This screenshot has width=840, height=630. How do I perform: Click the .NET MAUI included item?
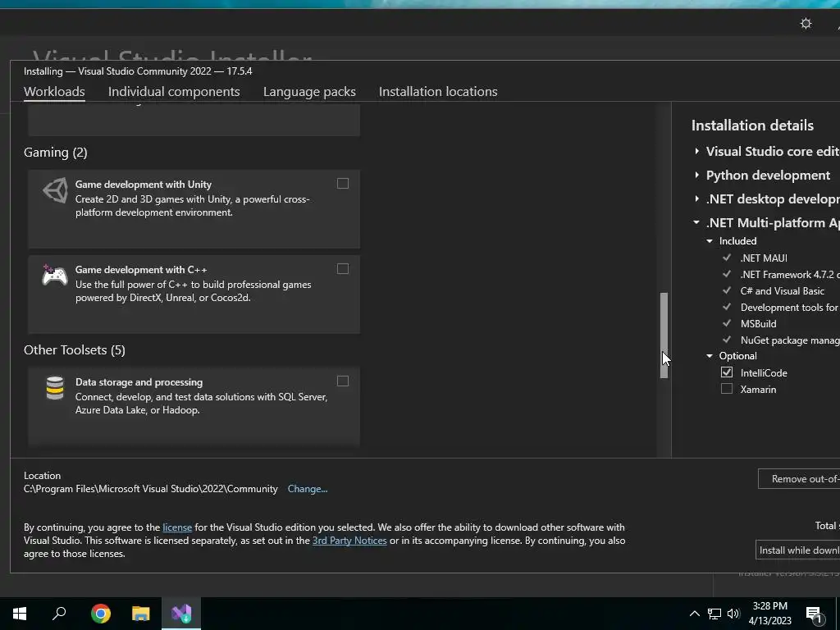764,258
